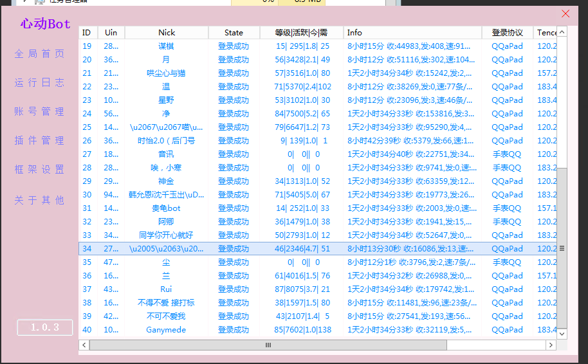Go to 账号管理 in sidebar
Image resolution: width=588 pixels, height=364 pixels.
coord(40,112)
